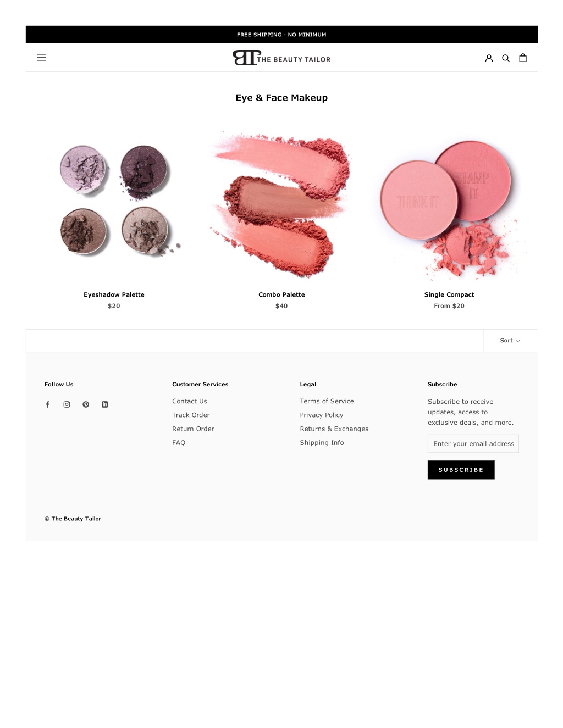Open the Terms of Service link

327,401
